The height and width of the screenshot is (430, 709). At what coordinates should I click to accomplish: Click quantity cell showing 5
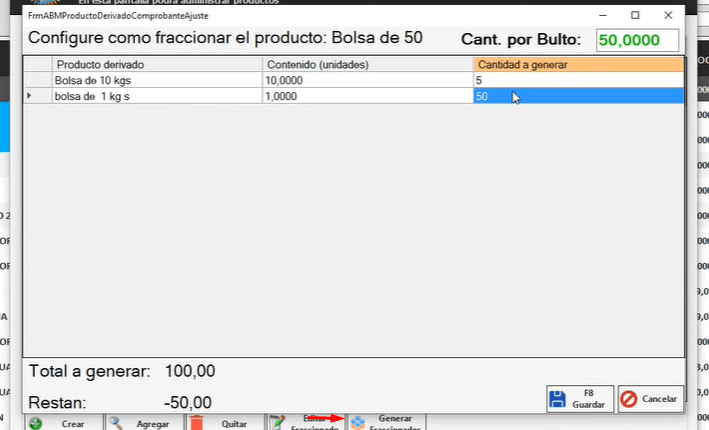(578, 80)
